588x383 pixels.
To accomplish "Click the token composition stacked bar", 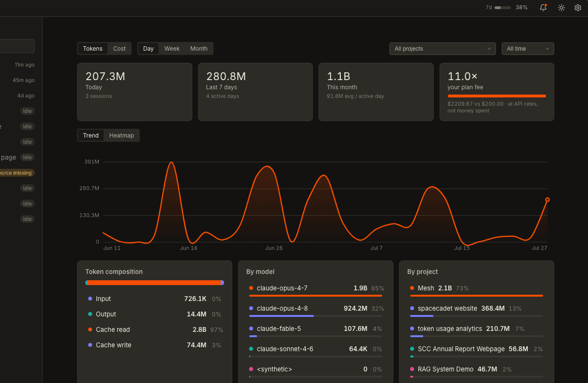I will coord(155,283).
